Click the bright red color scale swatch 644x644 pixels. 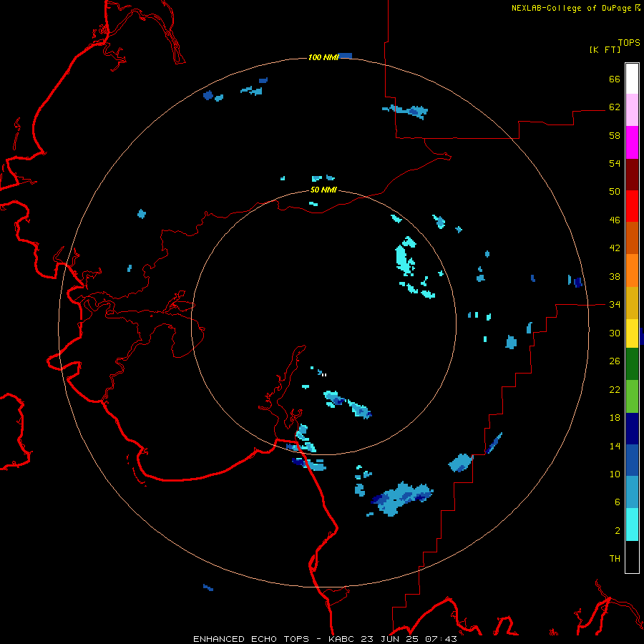(632, 206)
